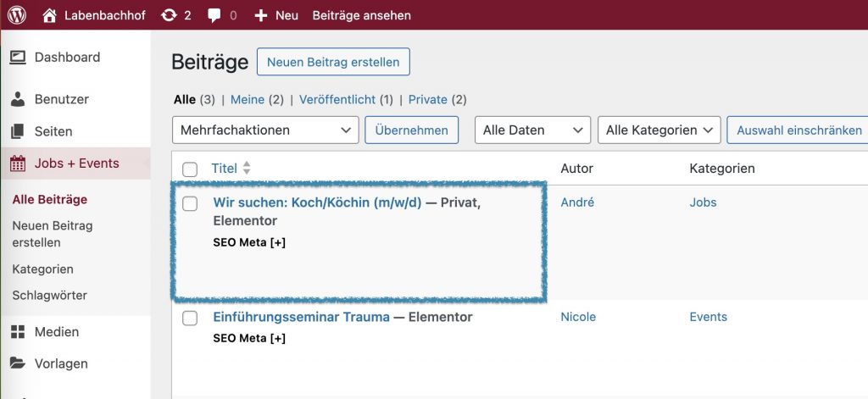Click the updates refresh icon
Viewport: 868px width, 399px height.
170,15
